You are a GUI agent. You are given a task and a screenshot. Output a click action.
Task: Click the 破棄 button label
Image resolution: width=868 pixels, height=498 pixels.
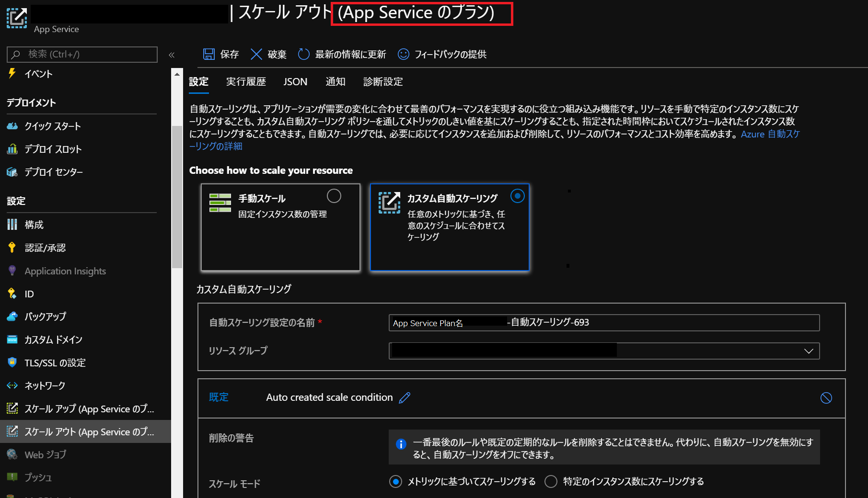277,55
